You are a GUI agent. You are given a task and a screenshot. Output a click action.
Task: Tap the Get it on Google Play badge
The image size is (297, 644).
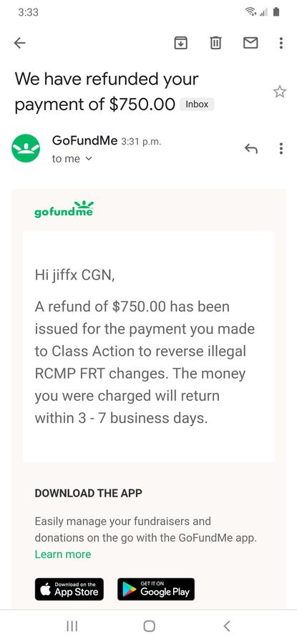pos(156,590)
